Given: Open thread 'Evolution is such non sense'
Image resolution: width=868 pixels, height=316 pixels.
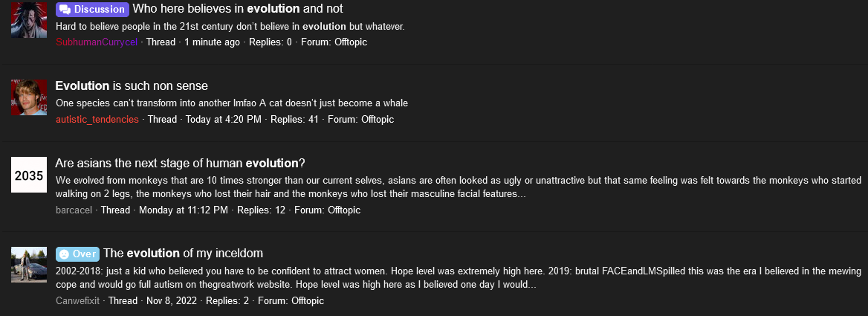Looking at the screenshot, I should click(132, 86).
